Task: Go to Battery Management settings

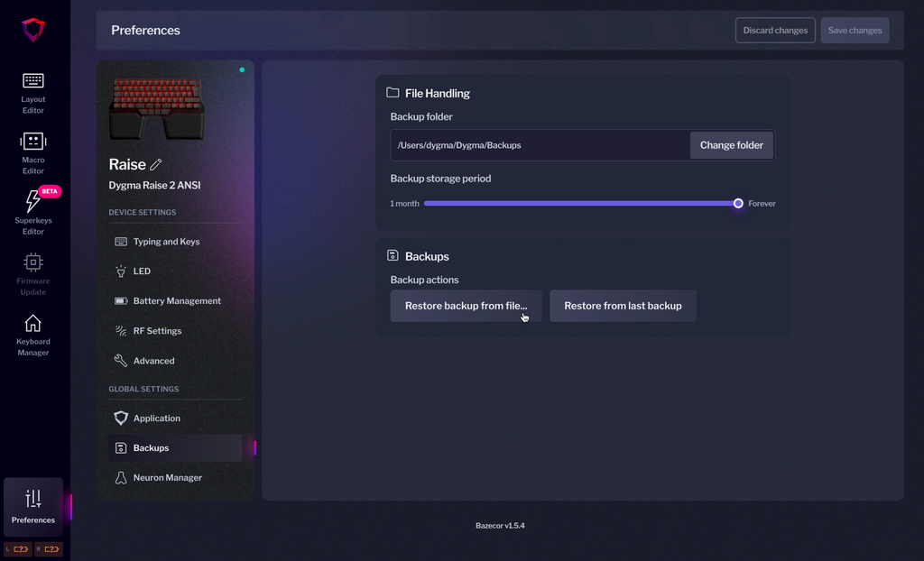Action: pyautogui.click(x=176, y=301)
